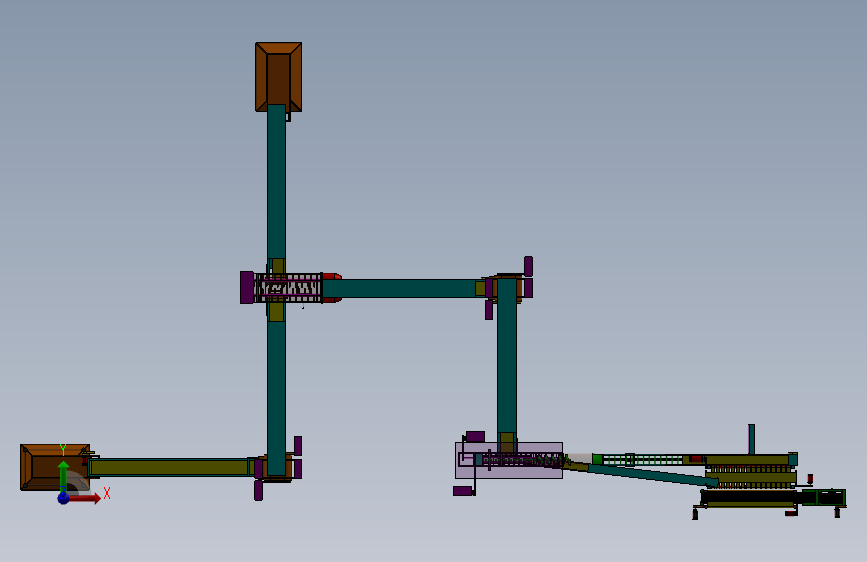Select the thin teal post above the right machine

(x=751, y=439)
